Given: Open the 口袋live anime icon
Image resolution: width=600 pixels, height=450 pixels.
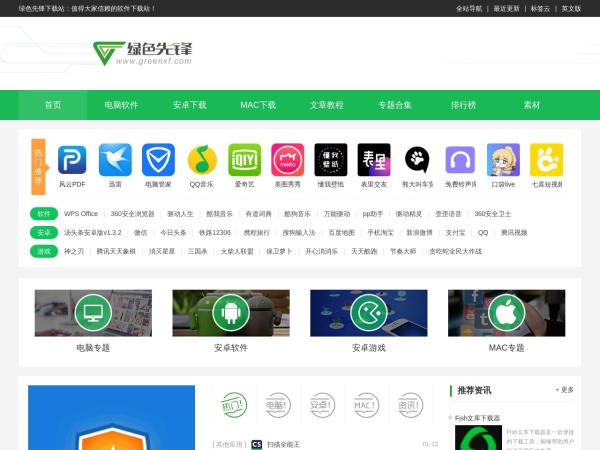Looking at the screenshot, I should tap(503, 160).
